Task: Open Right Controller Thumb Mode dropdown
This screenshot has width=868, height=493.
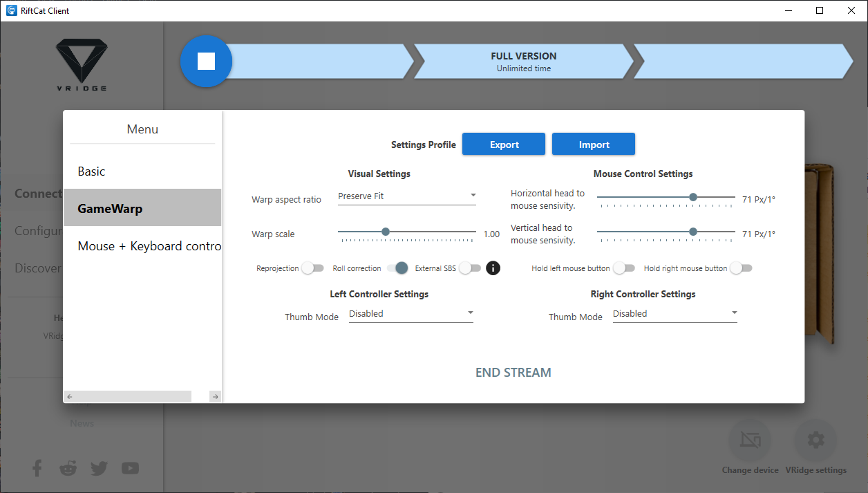Action: (675, 314)
